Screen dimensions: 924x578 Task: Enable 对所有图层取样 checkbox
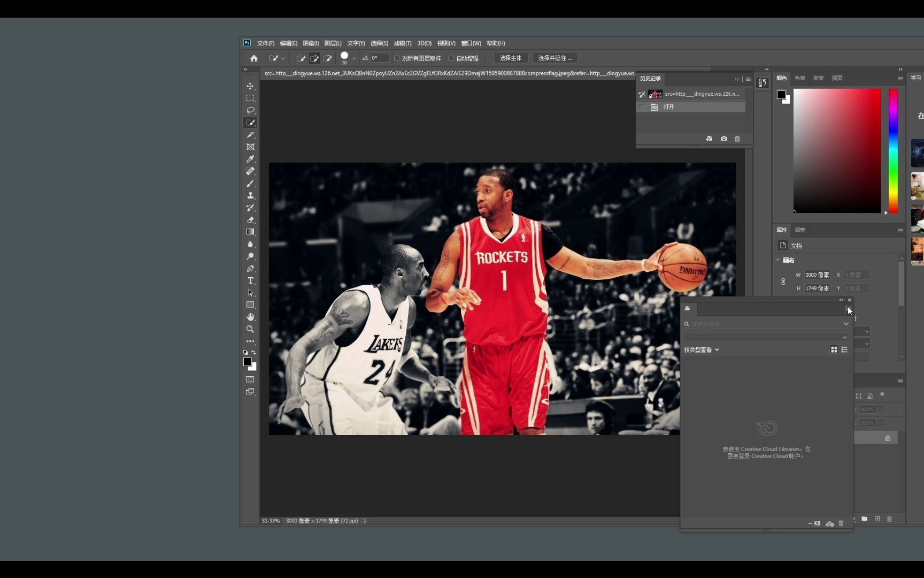pos(397,58)
